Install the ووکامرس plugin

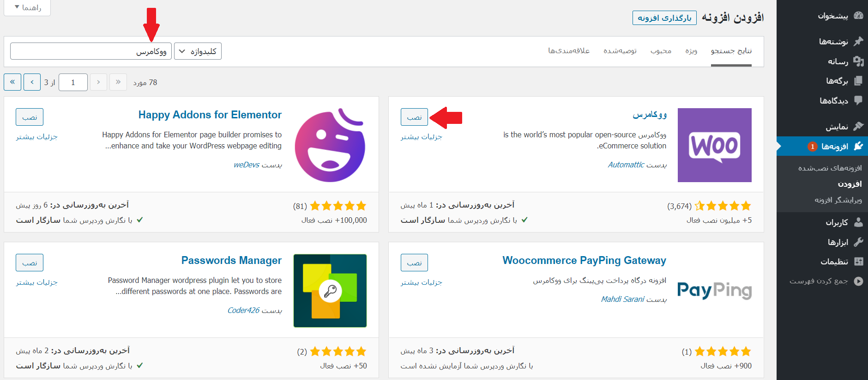[414, 117]
